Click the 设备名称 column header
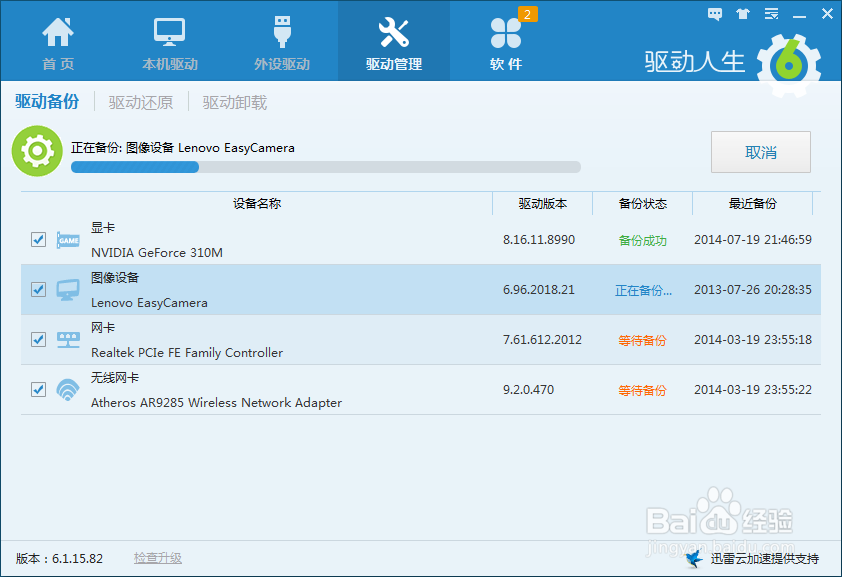Image resolution: width=842 pixels, height=577 pixels. tap(257, 203)
